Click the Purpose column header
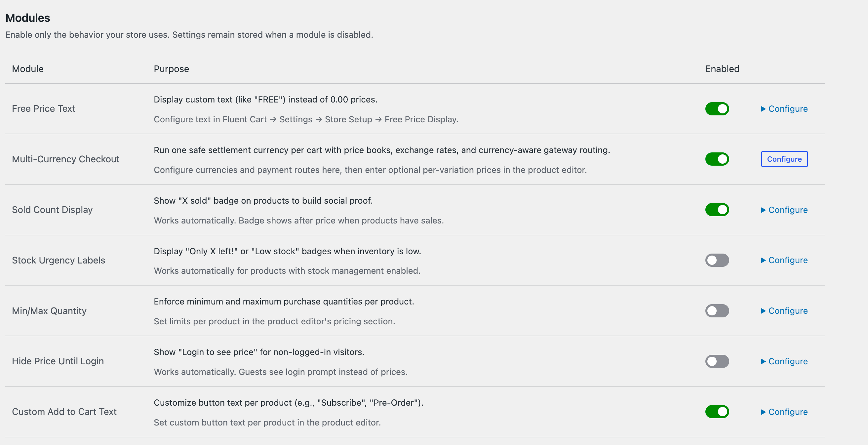Screen dimensions: 868x445 tap(171, 69)
